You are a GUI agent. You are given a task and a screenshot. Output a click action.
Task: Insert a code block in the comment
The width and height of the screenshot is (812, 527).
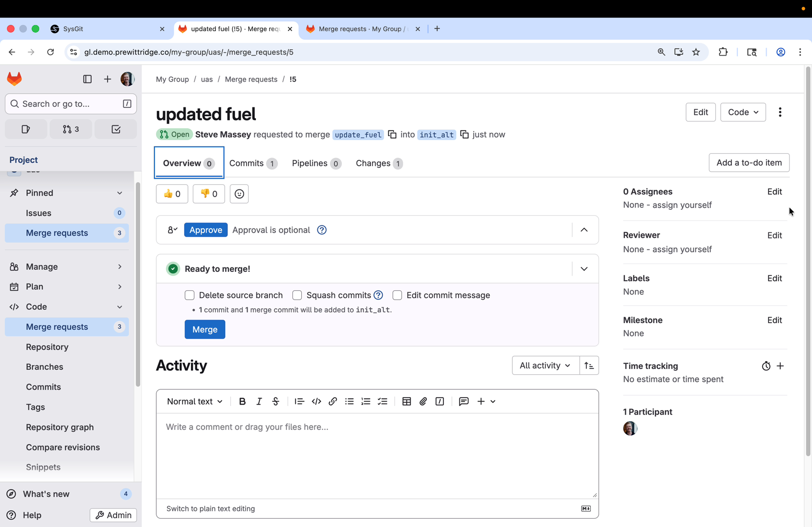coord(316,401)
